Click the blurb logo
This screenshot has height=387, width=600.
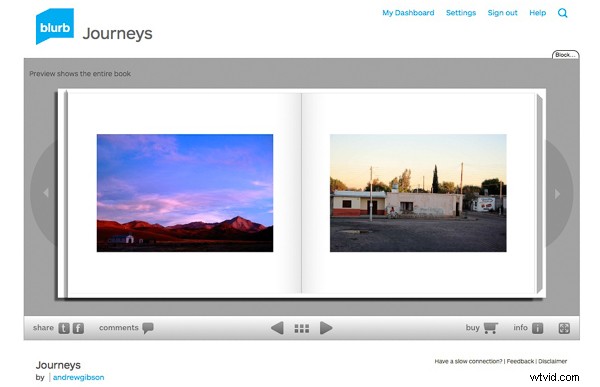coord(55,26)
